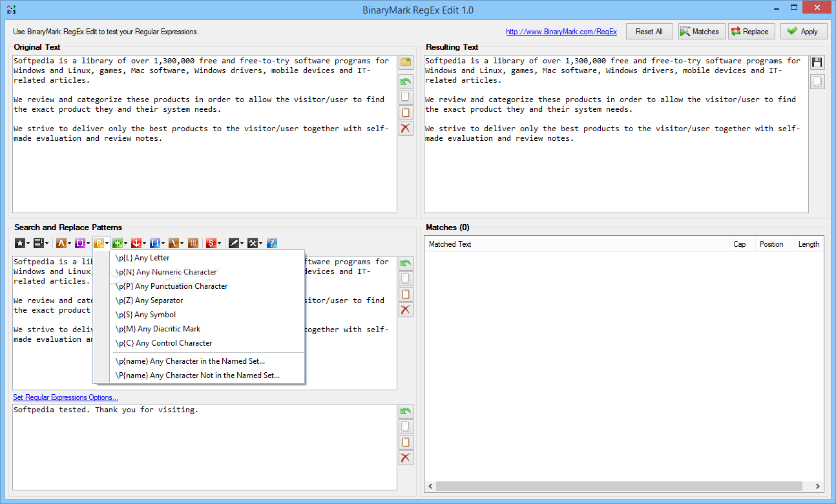This screenshot has height=504, width=836.
Task: Click the red anchor icon in toolbar
Action: click(x=136, y=243)
